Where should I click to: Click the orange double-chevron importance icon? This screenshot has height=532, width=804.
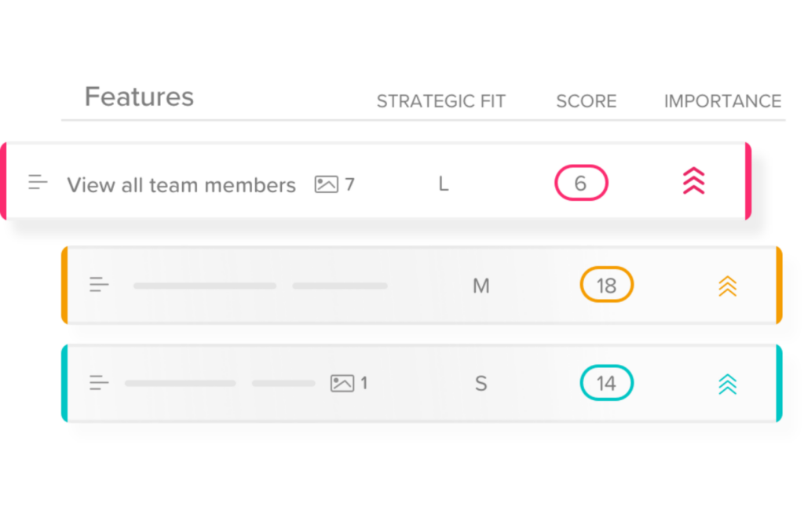[x=727, y=286]
